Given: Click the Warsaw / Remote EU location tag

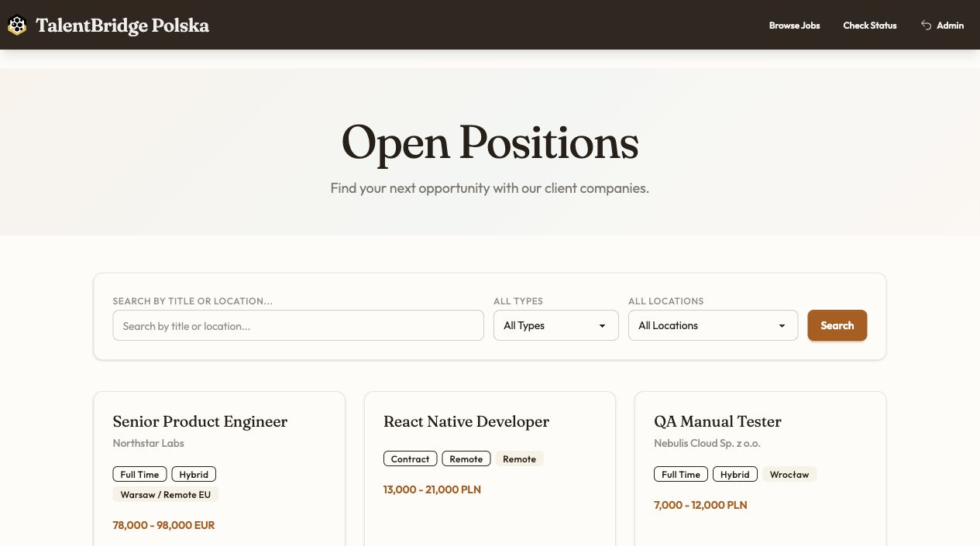Looking at the screenshot, I should 167,494.
